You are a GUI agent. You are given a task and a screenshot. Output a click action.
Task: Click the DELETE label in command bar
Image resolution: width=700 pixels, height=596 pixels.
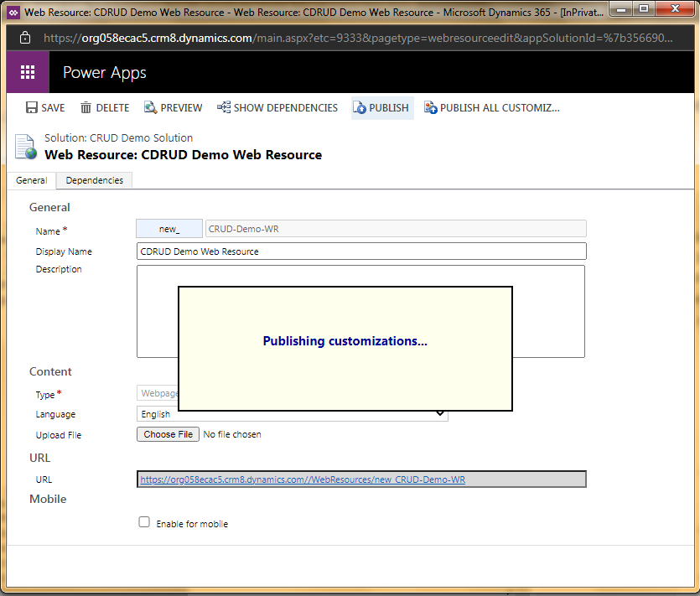[112, 108]
